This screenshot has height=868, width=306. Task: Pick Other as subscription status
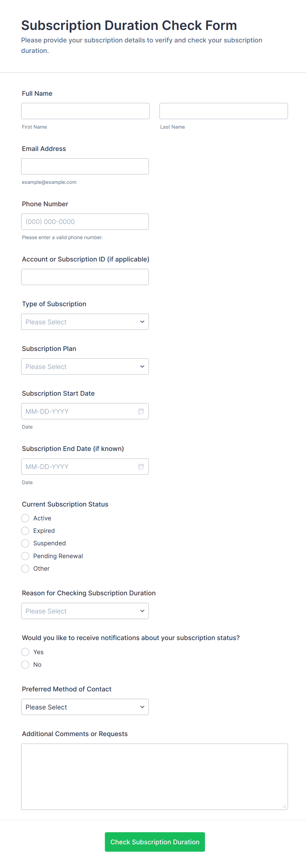[x=25, y=568]
